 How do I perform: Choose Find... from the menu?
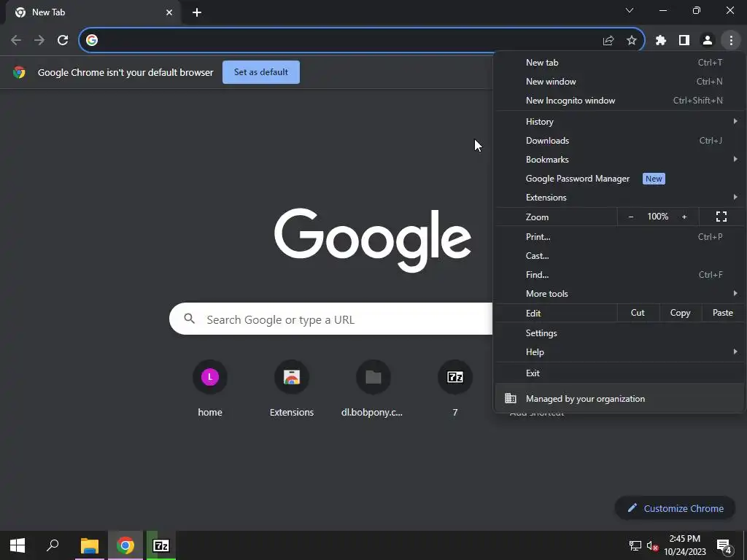(x=619, y=275)
